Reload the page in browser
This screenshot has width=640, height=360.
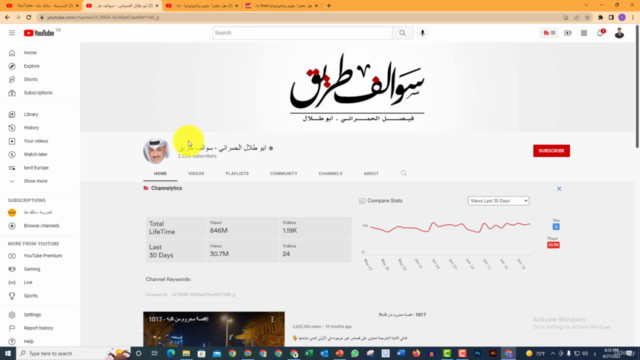click(29, 18)
